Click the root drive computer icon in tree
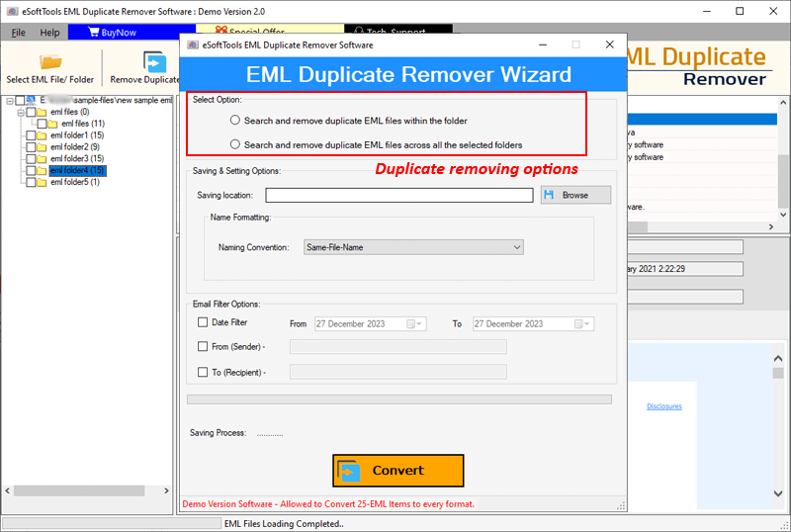This screenshot has height=532, width=791. pyautogui.click(x=31, y=100)
